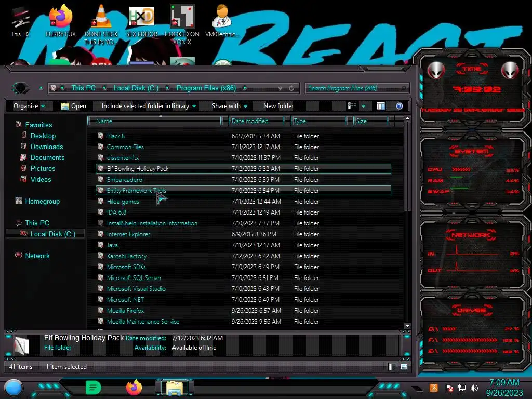Viewport: 532px width, 399px height.
Task: Click the Open toolbar button
Action: [x=73, y=106]
